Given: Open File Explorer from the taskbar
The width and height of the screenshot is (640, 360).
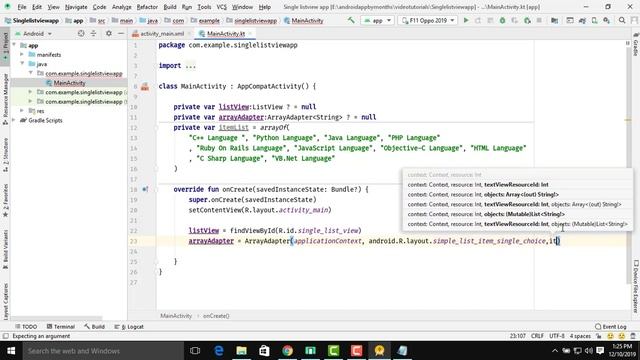Looking at the screenshot, I should point(242,351).
